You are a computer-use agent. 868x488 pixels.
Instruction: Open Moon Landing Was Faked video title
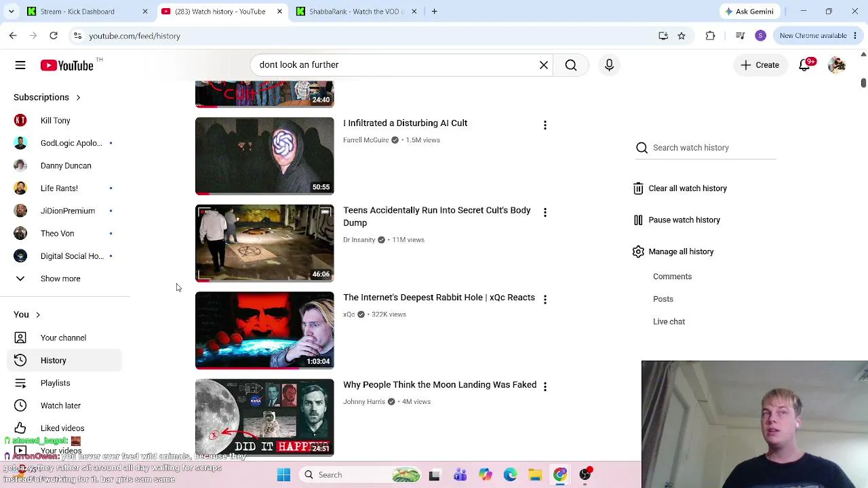click(439, 385)
